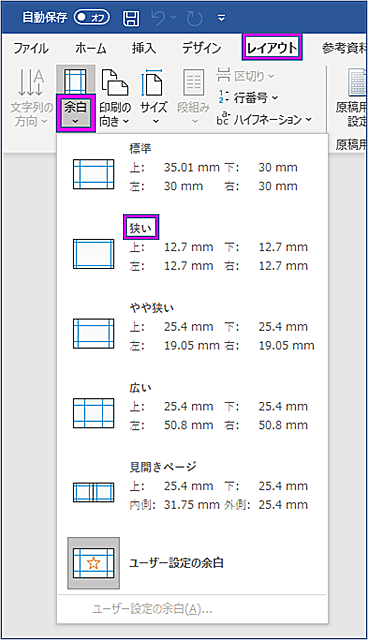
Task: Click the Redo arrow icon
Action: click(x=194, y=18)
